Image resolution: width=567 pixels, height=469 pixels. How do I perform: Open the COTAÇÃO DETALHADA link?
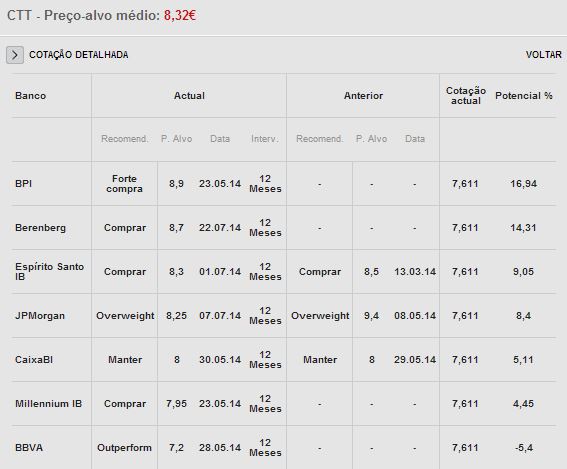78,55
